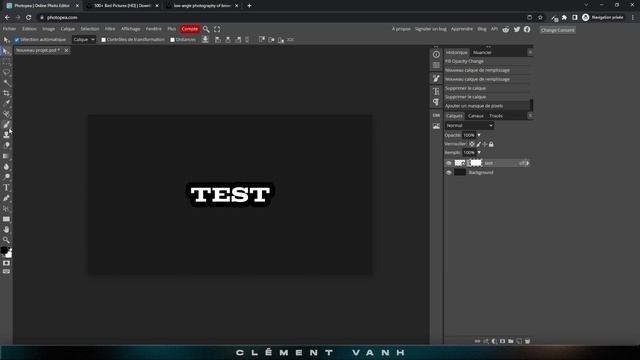Select the Move tool in the toolbox
Screen dimensions: 640x360
tap(6, 51)
